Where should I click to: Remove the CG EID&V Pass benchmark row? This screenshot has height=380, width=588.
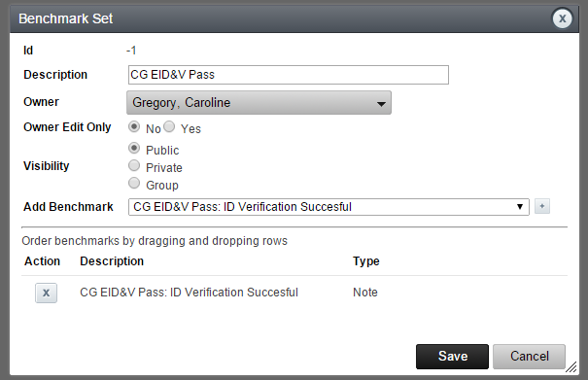tap(46, 293)
